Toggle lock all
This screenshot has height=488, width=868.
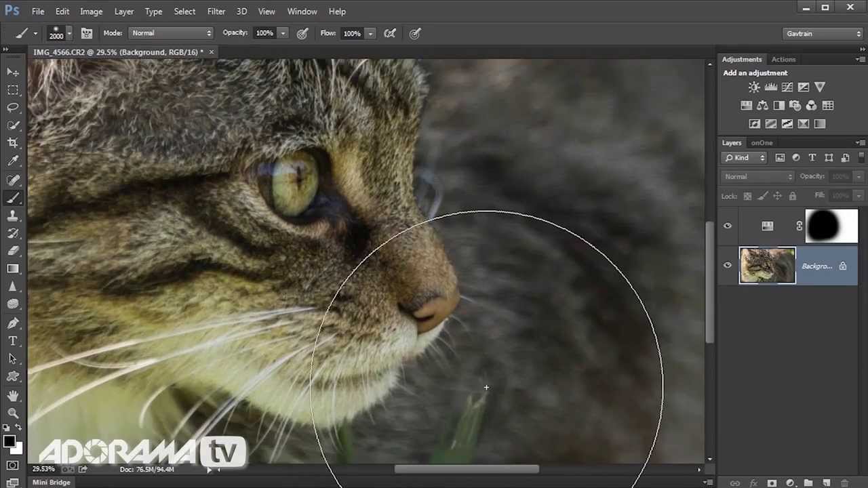tap(792, 196)
